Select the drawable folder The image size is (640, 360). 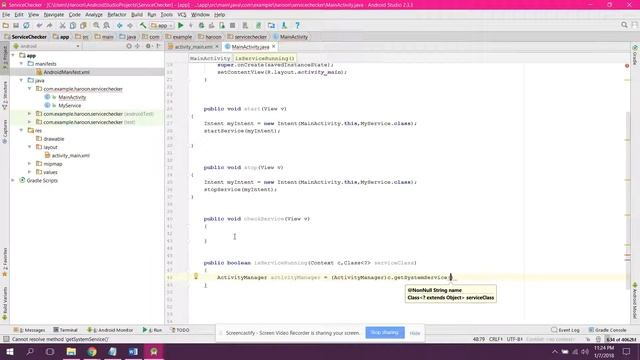53,139
